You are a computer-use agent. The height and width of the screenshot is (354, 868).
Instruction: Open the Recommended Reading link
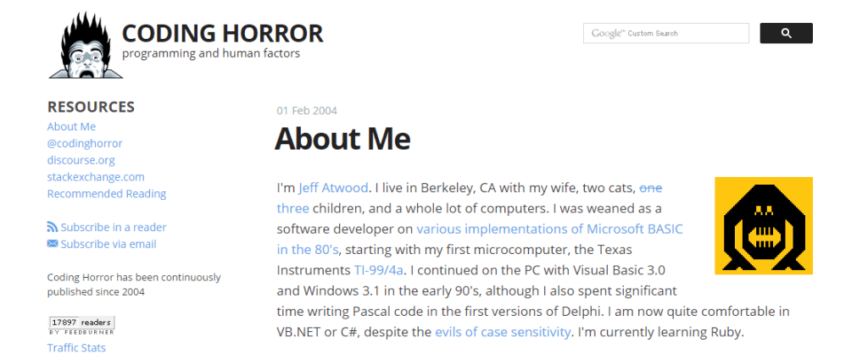click(x=107, y=194)
